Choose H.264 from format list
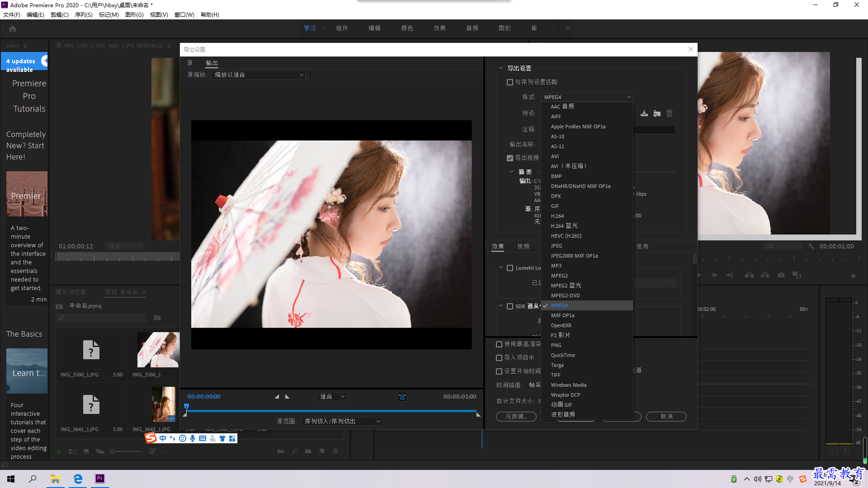Viewport: 868px width, 488px height. point(587,216)
